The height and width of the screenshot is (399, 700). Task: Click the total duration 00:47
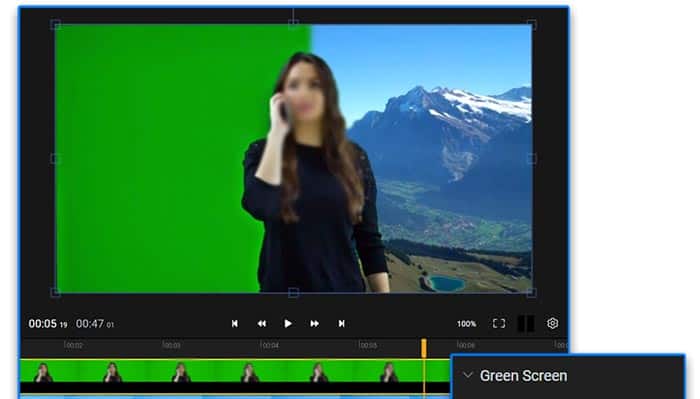coord(90,324)
